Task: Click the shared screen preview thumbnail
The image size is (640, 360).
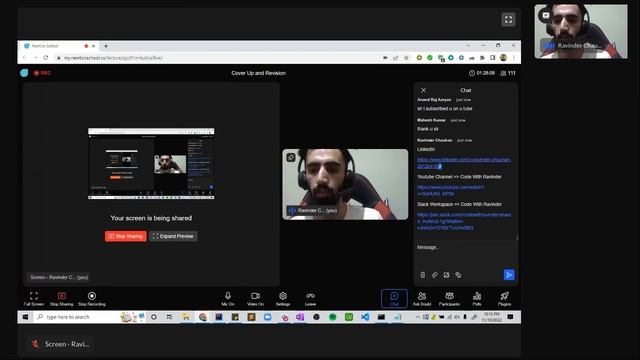Action: pyautogui.click(x=151, y=164)
